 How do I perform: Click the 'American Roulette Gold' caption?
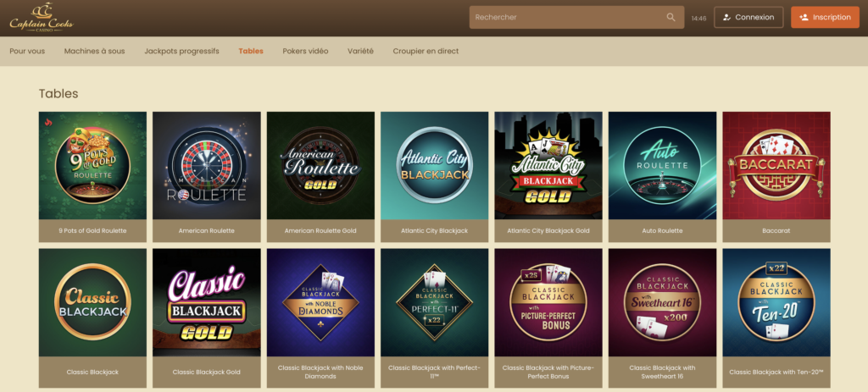320,230
